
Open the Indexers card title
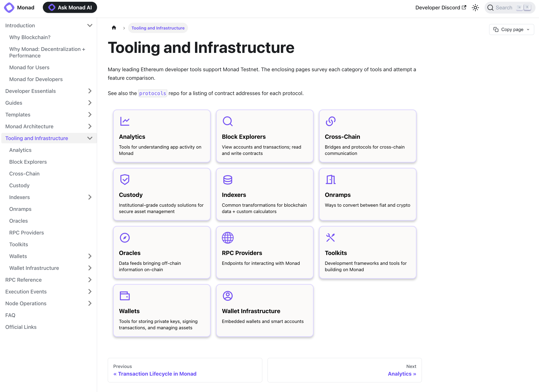pyautogui.click(x=234, y=195)
